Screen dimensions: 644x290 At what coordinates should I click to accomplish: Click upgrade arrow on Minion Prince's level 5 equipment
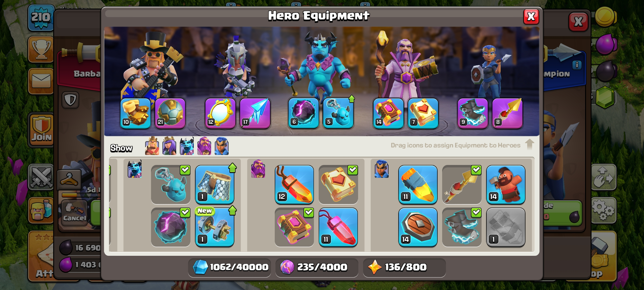(352, 99)
